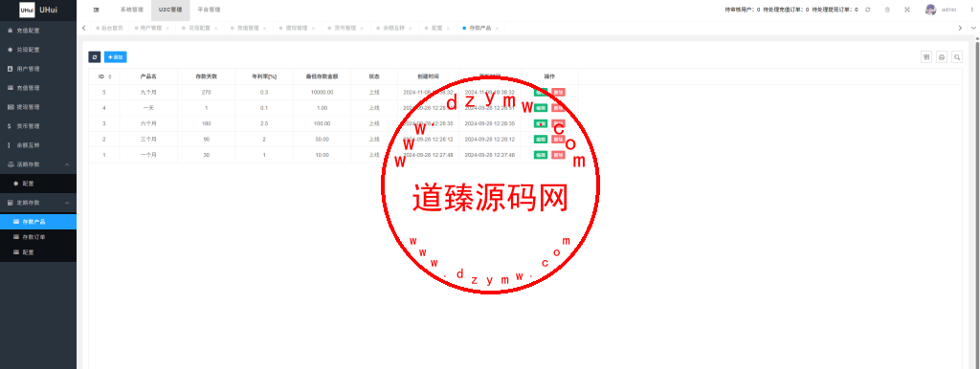
Task: Open the vertical three-dot menu in header
Action: (x=971, y=10)
